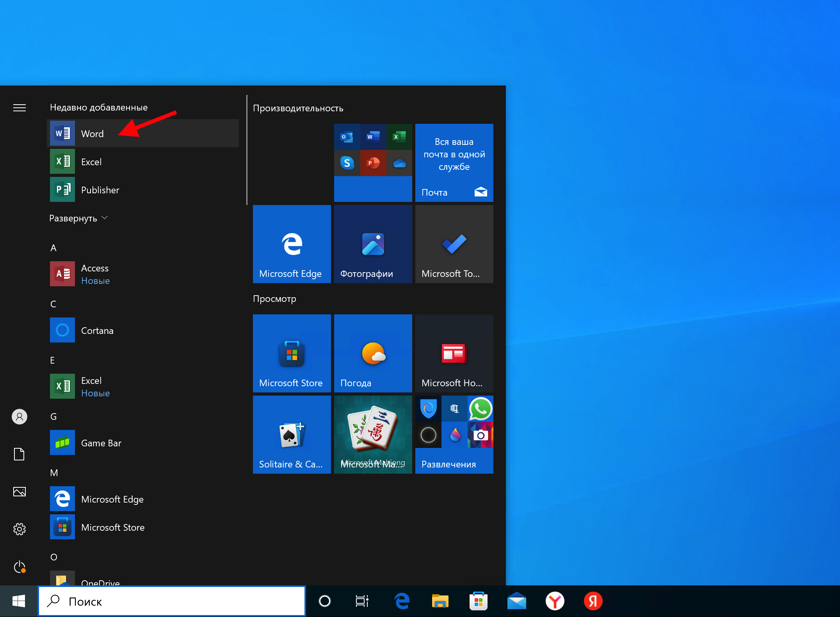Open the Microsoft Store tile
This screenshot has height=617, width=840.
292,353
